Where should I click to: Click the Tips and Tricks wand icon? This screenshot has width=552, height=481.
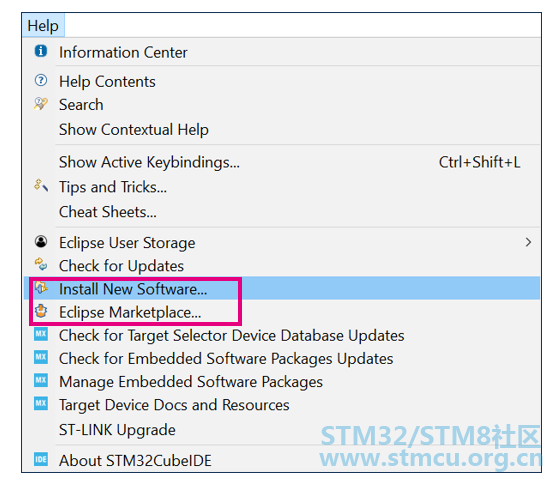pyautogui.click(x=41, y=185)
